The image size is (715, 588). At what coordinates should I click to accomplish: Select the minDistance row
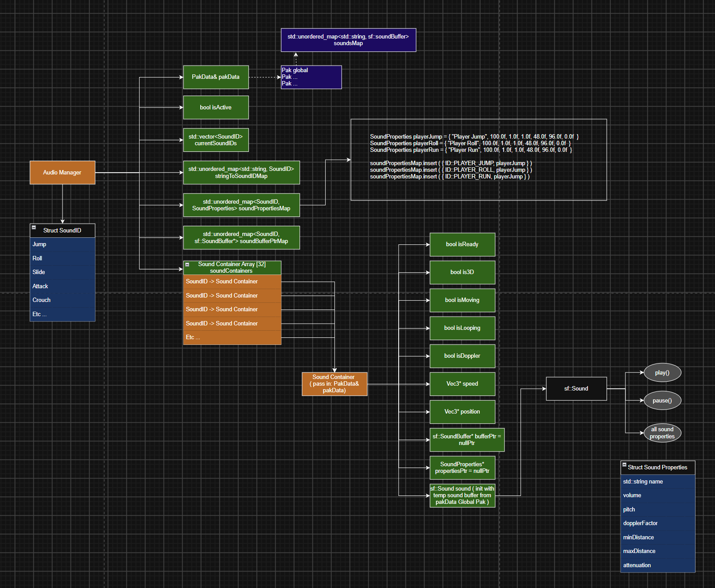658,538
